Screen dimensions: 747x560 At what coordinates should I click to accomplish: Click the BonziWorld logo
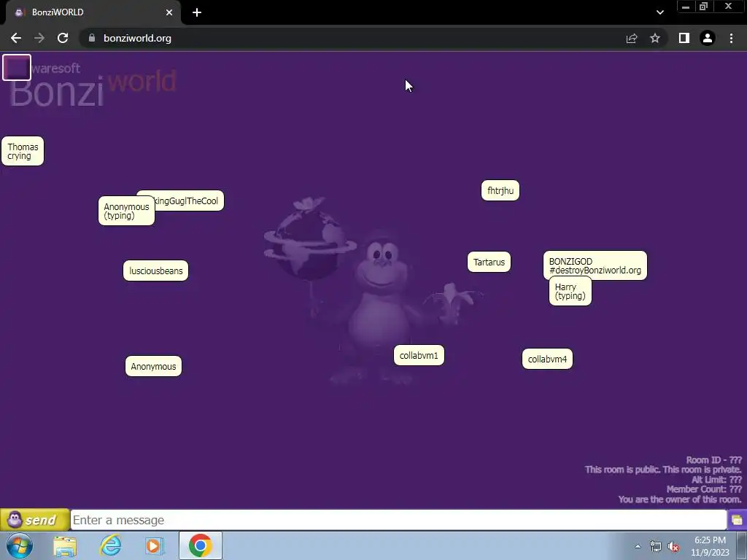pos(93,87)
